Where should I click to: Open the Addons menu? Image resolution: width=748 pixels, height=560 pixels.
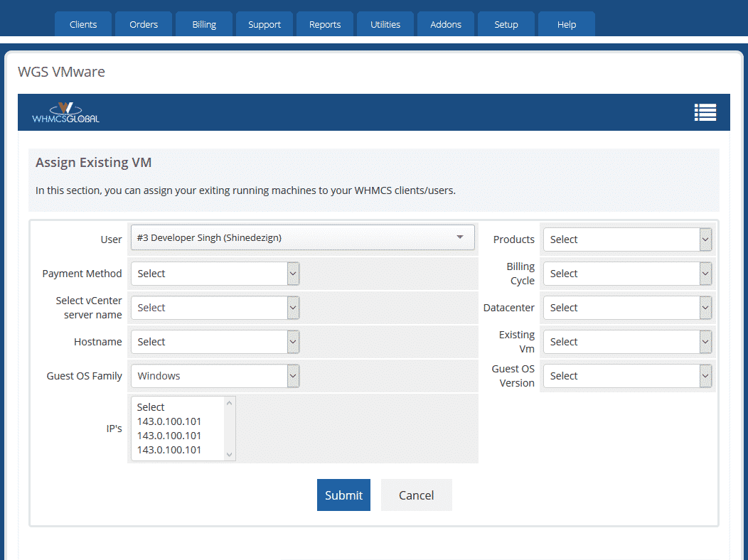[x=445, y=23]
